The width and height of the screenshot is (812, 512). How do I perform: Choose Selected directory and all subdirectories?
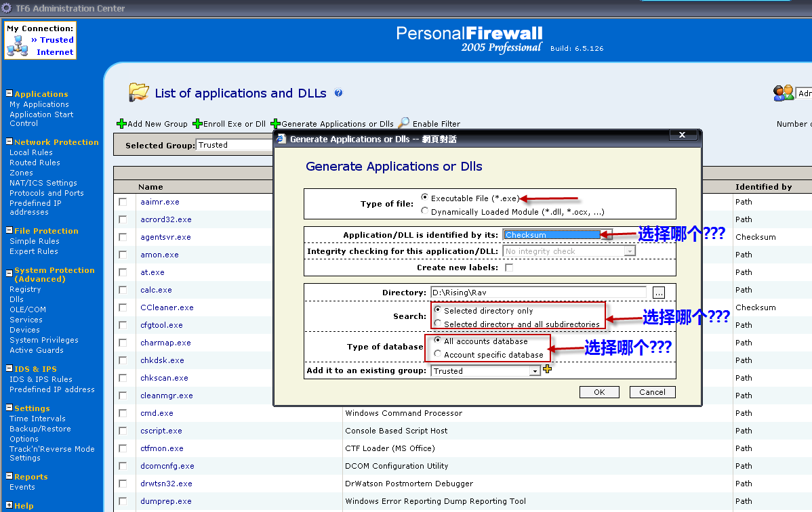pos(438,323)
